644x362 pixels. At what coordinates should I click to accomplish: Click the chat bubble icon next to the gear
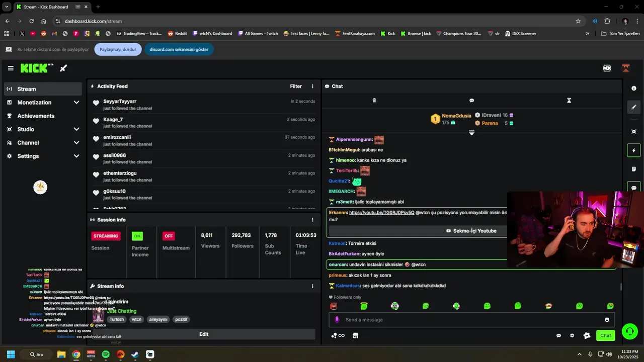(x=558, y=336)
